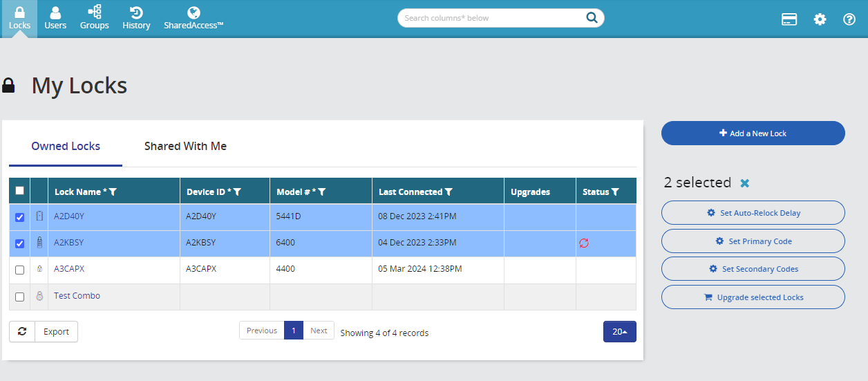868x381 pixels.
Task: Switch to Shared With Me tab
Action: point(185,147)
